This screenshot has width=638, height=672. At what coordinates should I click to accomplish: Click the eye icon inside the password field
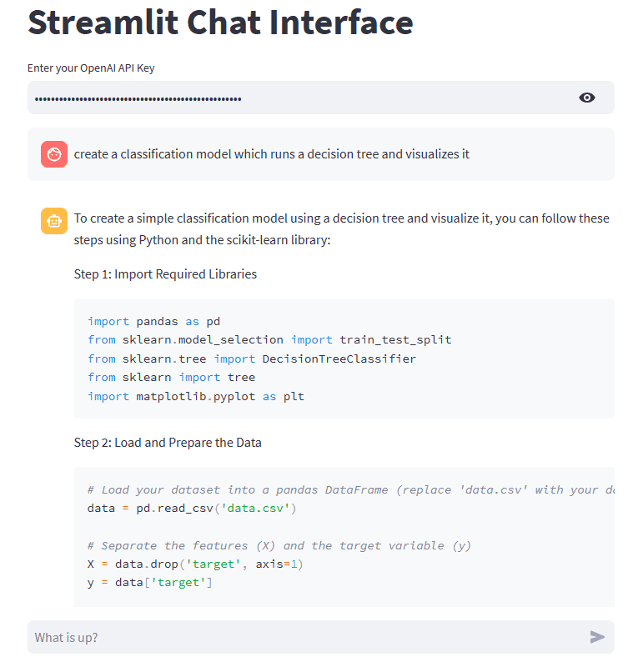coord(587,98)
